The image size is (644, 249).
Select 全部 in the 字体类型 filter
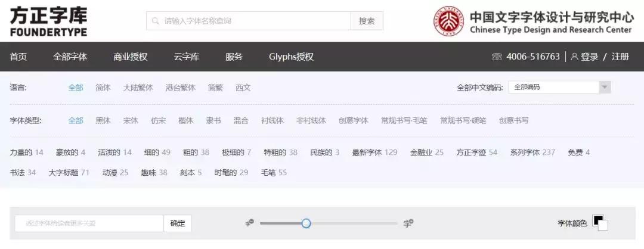(x=76, y=120)
